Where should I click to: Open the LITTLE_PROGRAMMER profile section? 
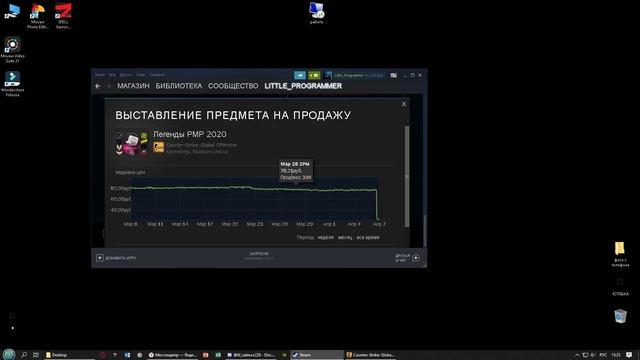tap(303, 86)
